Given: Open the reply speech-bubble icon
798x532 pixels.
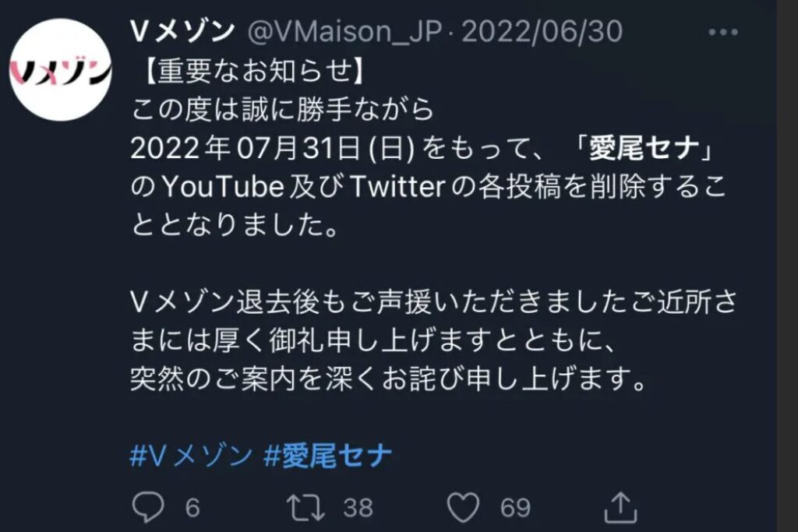Looking at the screenshot, I should pos(148,507).
